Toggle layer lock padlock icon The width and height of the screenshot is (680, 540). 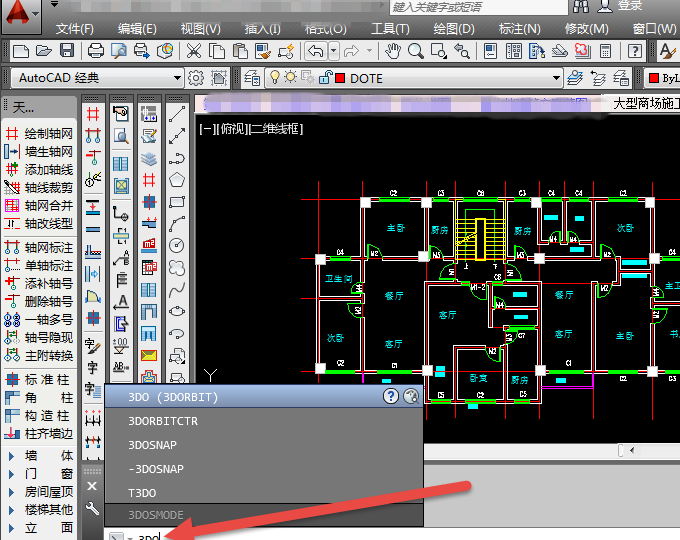click(x=325, y=78)
